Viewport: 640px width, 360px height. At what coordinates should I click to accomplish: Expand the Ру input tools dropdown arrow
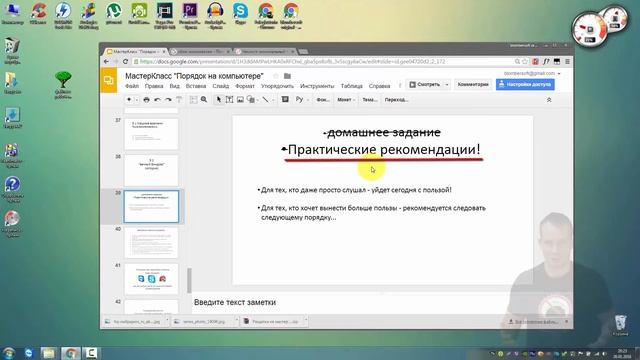coord(308,100)
